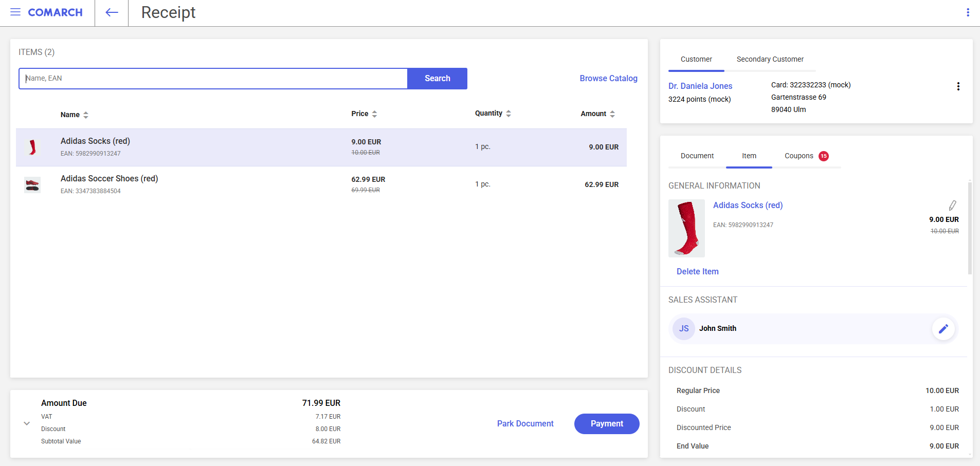This screenshot has width=980, height=466.
Task: Click the back arrow icon
Action: [x=112, y=12]
